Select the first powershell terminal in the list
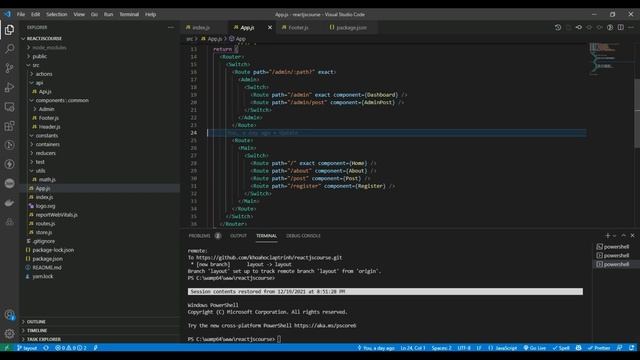The width and height of the screenshot is (640, 360). click(x=613, y=247)
